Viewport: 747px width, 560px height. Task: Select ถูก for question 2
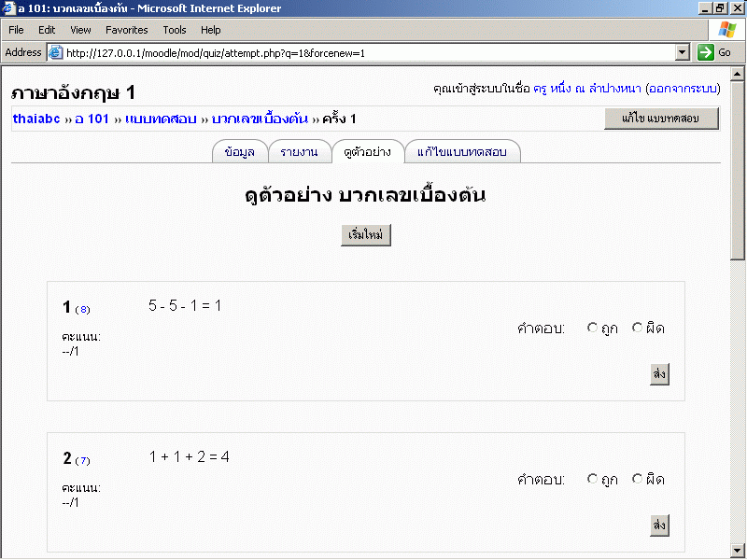592,479
